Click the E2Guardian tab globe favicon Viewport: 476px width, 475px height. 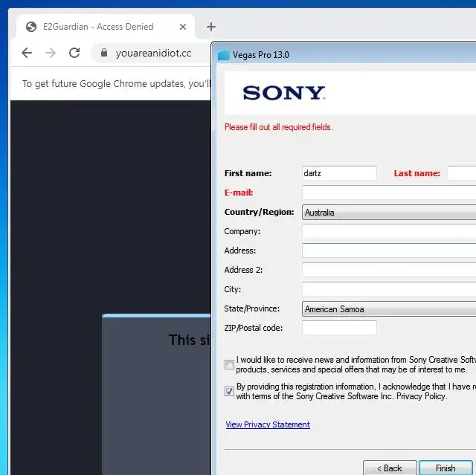pos(31,27)
